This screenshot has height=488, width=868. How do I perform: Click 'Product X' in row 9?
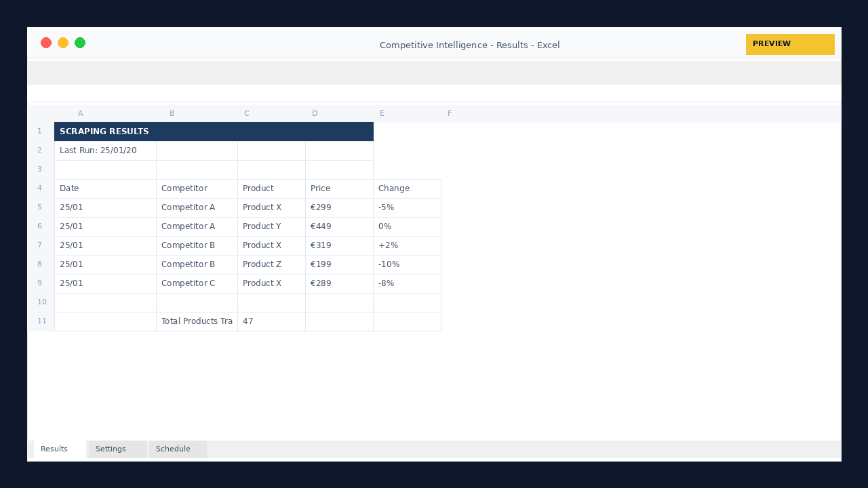pyautogui.click(x=271, y=283)
